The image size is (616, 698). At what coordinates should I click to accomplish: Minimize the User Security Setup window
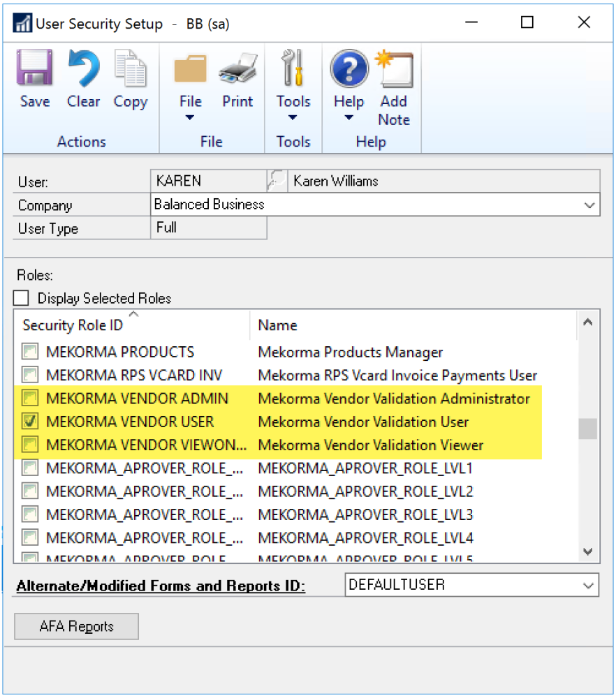coord(471,22)
